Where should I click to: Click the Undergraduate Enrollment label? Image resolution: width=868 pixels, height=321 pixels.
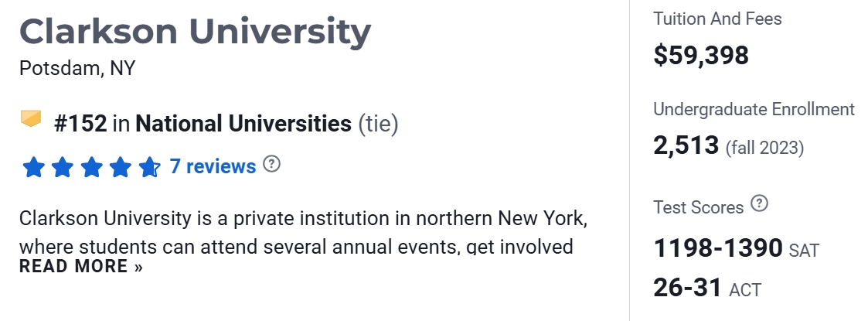(754, 109)
